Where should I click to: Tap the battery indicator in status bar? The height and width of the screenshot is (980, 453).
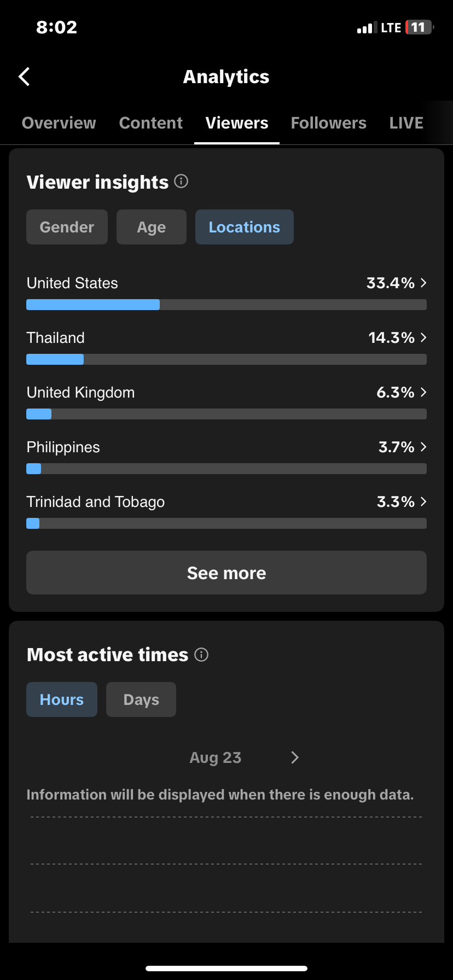click(x=420, y=27)
